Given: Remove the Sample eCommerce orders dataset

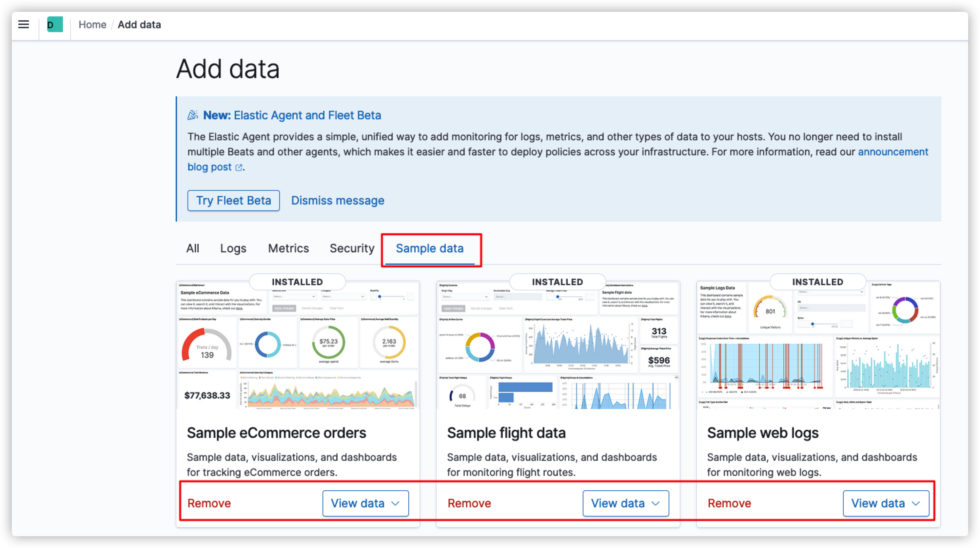Looking at the screenshot, I should (209, 503).
